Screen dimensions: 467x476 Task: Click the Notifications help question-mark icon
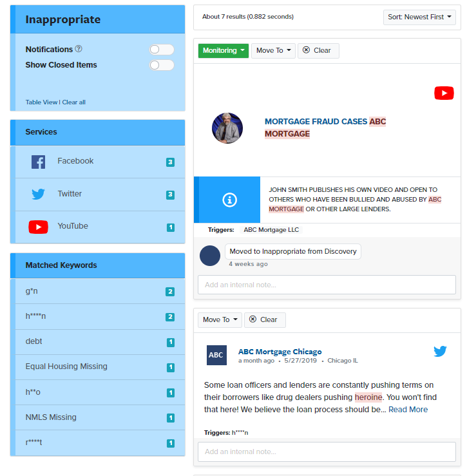(79, 49)
